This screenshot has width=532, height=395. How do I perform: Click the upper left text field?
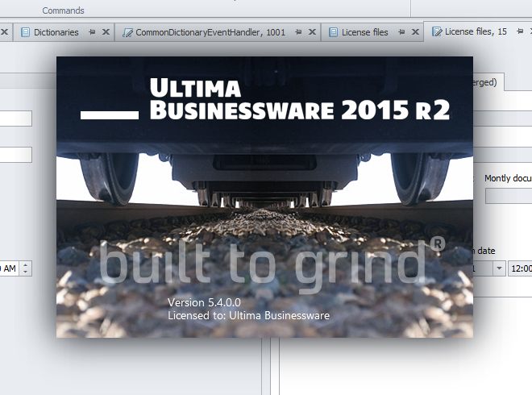pyautogui.click(x=16, y=118)
